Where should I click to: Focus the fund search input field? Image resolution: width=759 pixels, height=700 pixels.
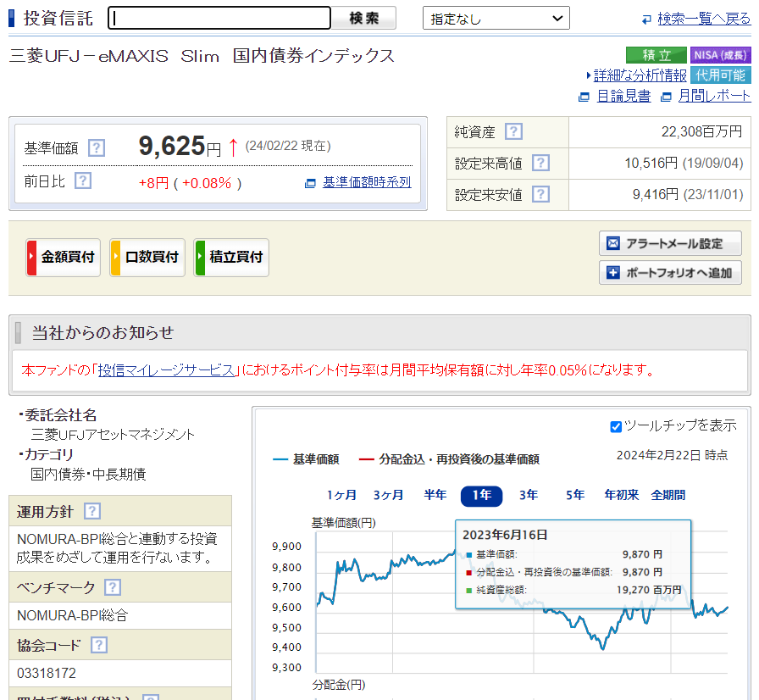pos(219,18)
